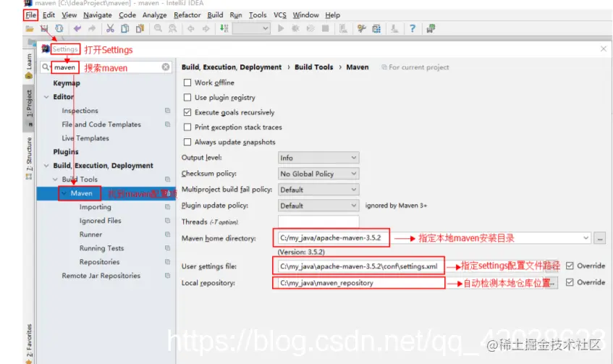Click the Synchronize toolbar icon
Image resolution: width=613 pixels, height=364 pixels.
click(x=59, y=28)
